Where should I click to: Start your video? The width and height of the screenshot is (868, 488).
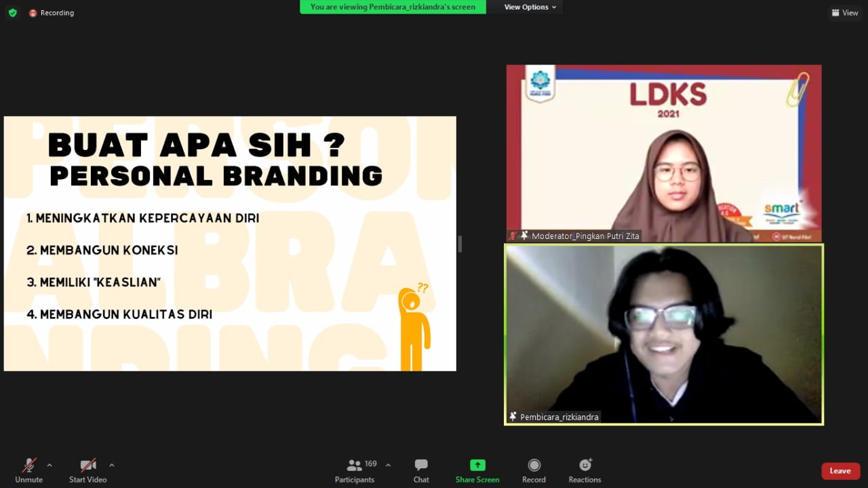click(87, 468)
